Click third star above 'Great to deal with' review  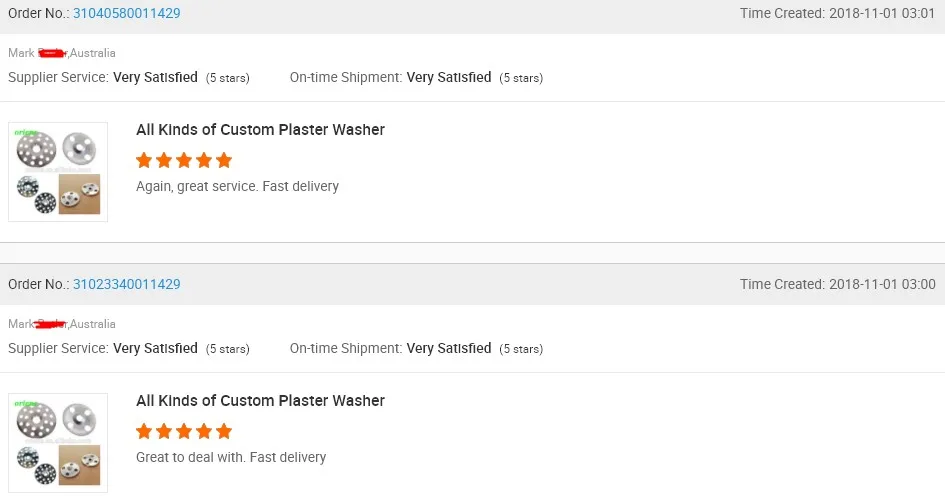(x=184, y=431)
